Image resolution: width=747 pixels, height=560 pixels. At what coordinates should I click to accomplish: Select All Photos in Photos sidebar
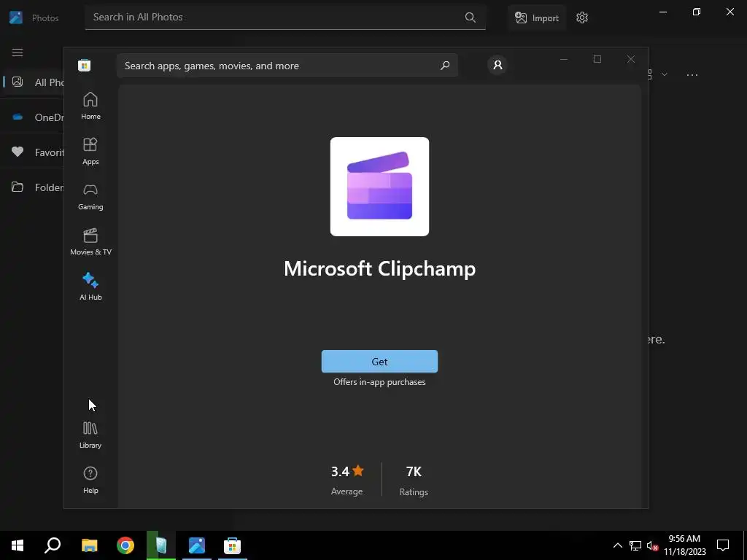pos(34,82)
